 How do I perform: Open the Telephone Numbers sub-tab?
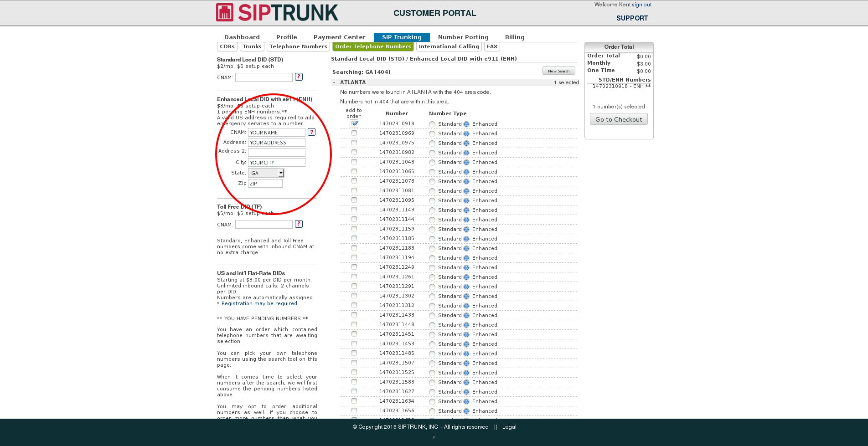click(x=298, y=46)
